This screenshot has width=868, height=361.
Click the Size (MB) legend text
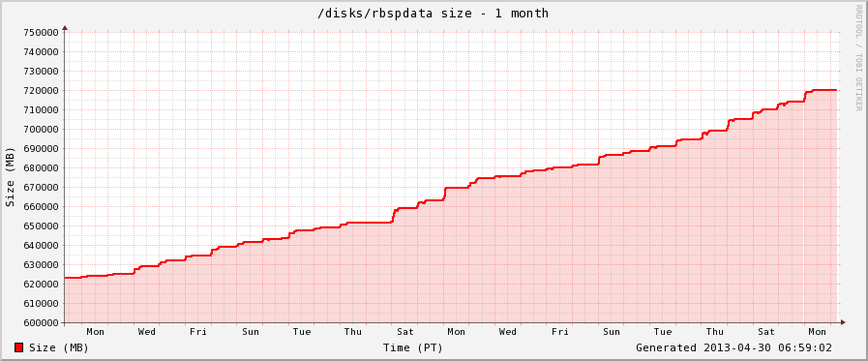(59, 347)
